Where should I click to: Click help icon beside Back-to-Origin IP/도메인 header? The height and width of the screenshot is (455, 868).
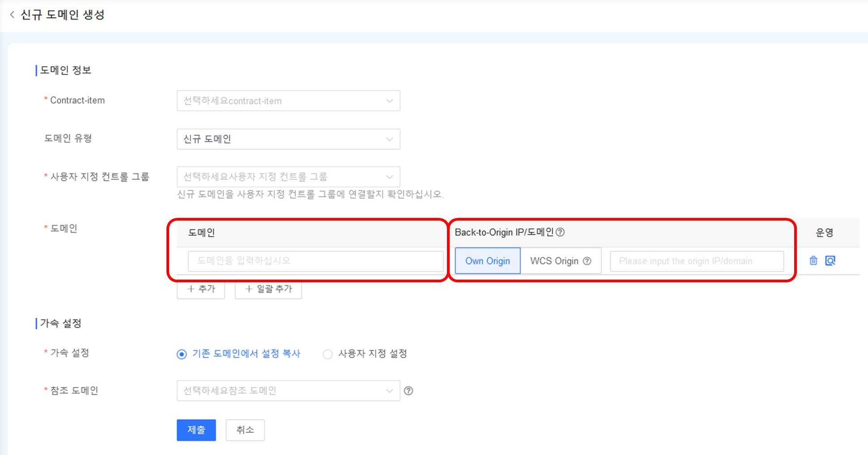click(560, 232)
